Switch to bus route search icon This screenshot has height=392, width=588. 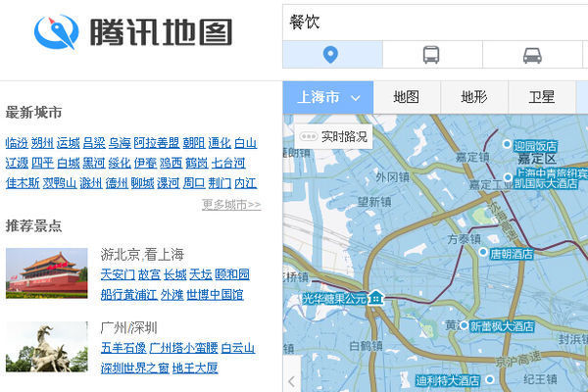(431, 55)
